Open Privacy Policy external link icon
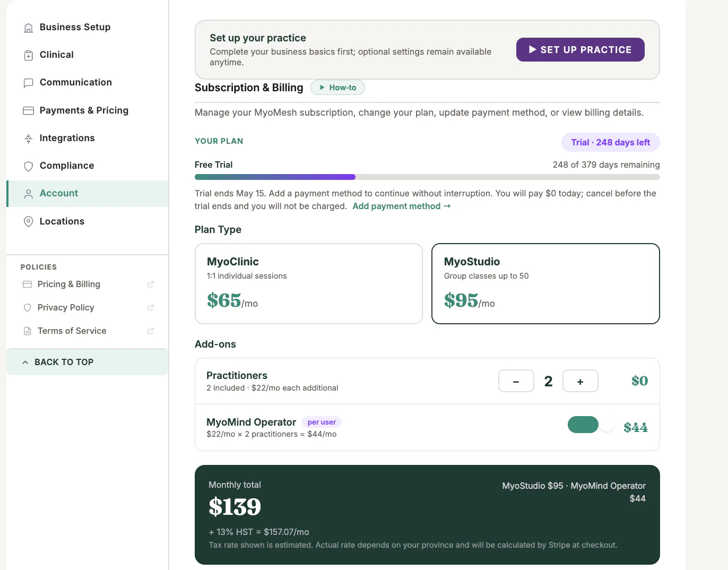Screen dimensions: 728x570 point(150,308)
